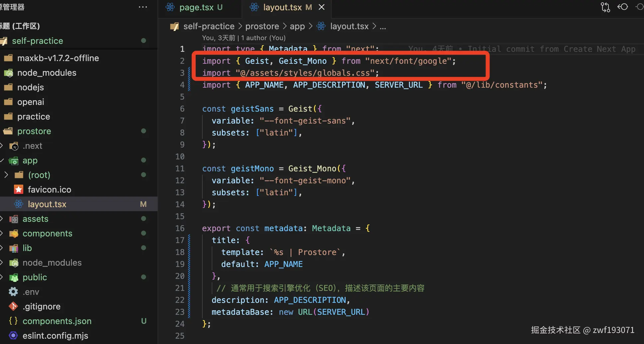
Task: Click the 'next/font/google' import string
Action: [408, 61]
